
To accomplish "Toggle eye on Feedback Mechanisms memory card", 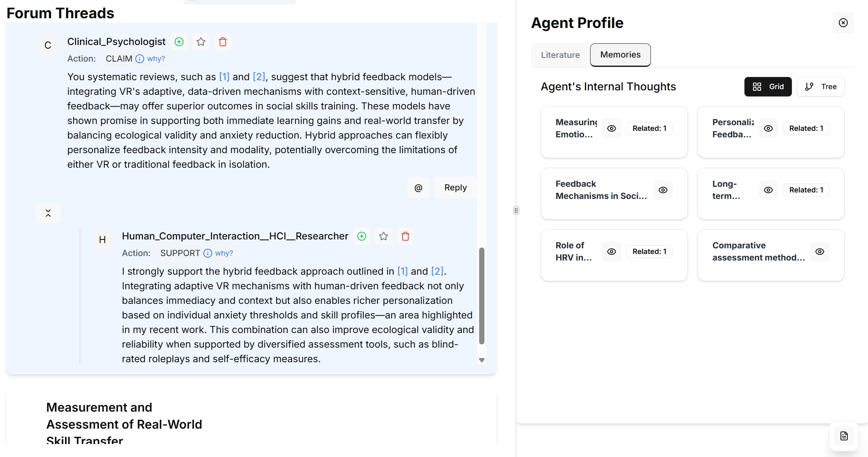I will click(663, 190).
